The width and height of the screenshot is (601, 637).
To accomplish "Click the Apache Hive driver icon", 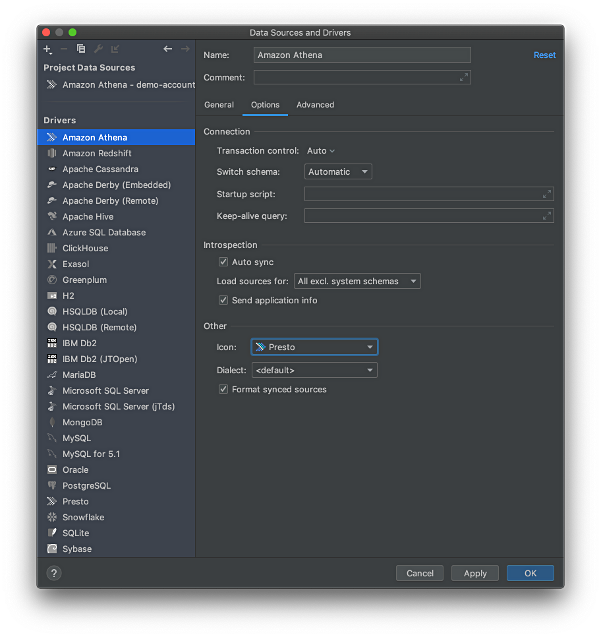I will pyautogui.click(x=52, y=217).
